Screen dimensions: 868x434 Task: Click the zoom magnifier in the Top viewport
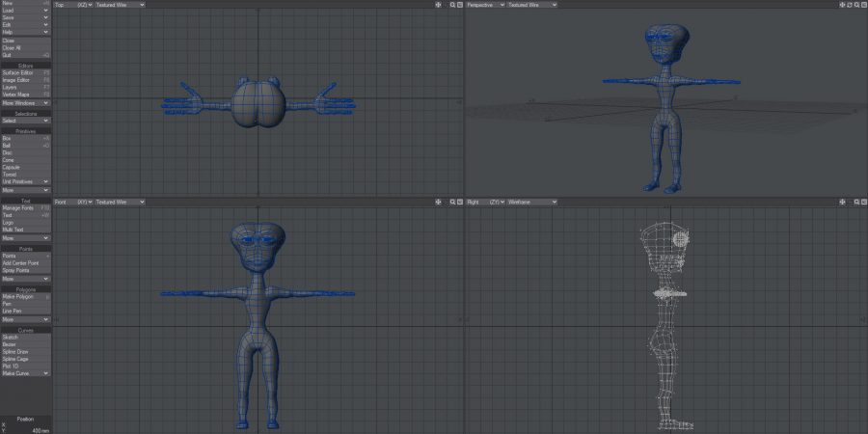(x=451, y=5)
